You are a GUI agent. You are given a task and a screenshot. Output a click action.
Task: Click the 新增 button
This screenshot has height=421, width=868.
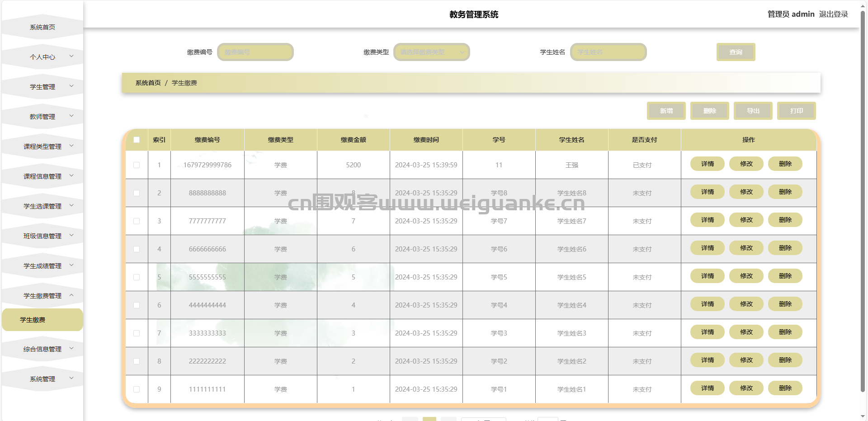click(x=666, y=111)
